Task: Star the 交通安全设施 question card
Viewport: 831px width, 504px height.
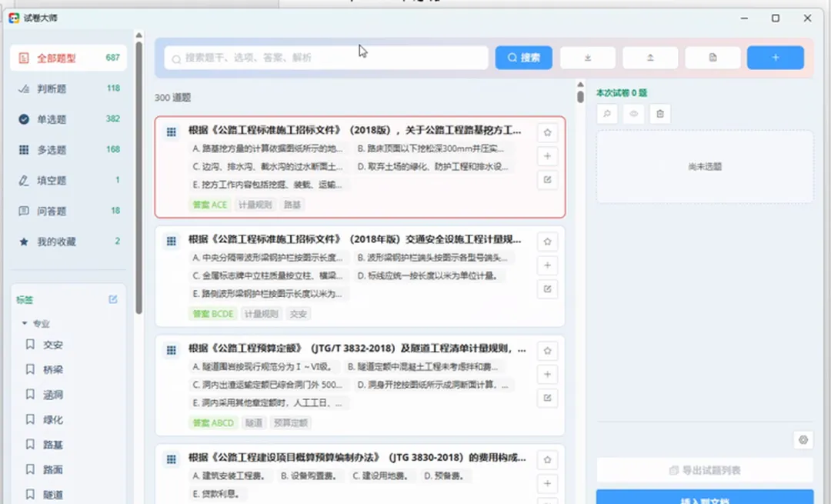Action: coord(548,242)
